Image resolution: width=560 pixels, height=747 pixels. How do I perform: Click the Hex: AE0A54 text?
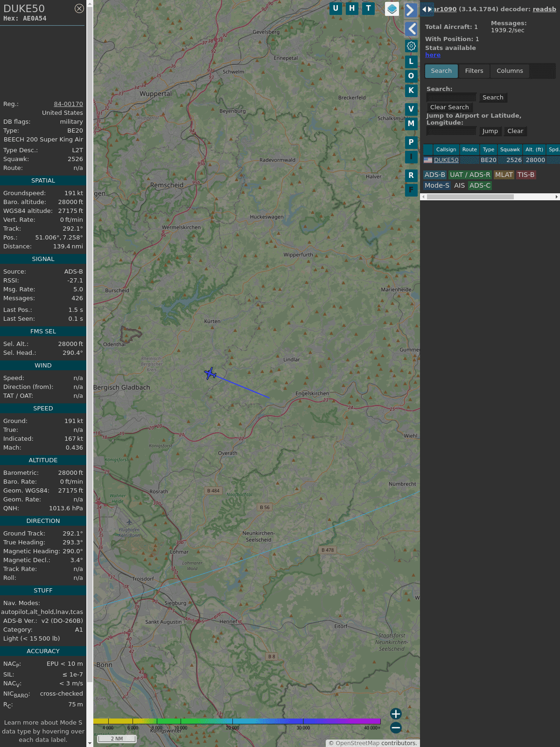coord(25,19)
